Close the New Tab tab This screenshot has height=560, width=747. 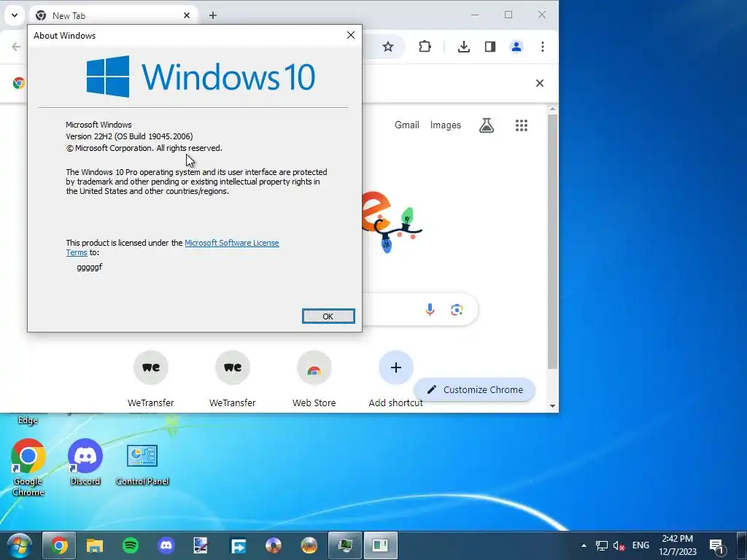coord(187,16)
